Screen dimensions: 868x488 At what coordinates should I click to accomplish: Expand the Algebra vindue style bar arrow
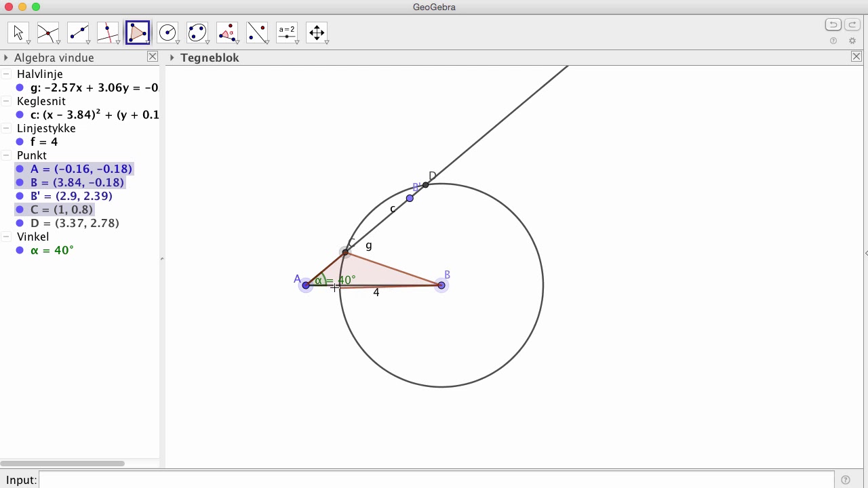point(6,58)
